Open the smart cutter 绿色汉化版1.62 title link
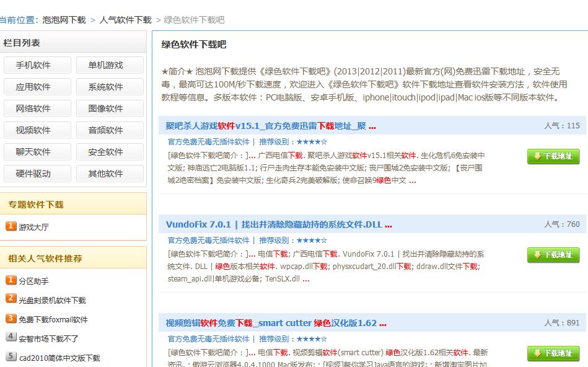 pos(276,324)
